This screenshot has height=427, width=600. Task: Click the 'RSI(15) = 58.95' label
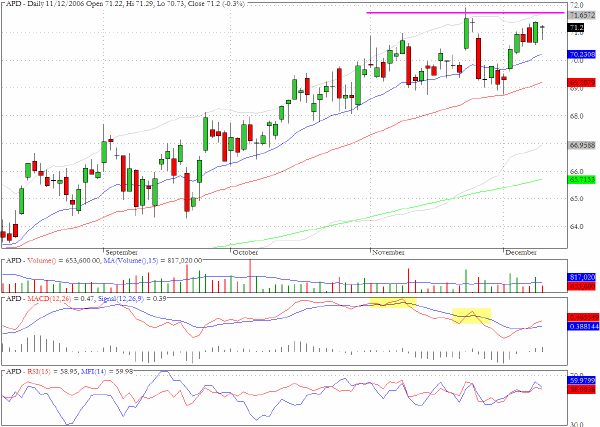[52, 372]
